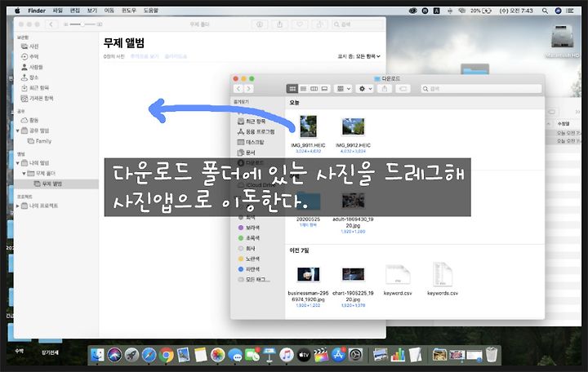Open the Apple menu
The image size is (588, 372).
pos(17,11)
